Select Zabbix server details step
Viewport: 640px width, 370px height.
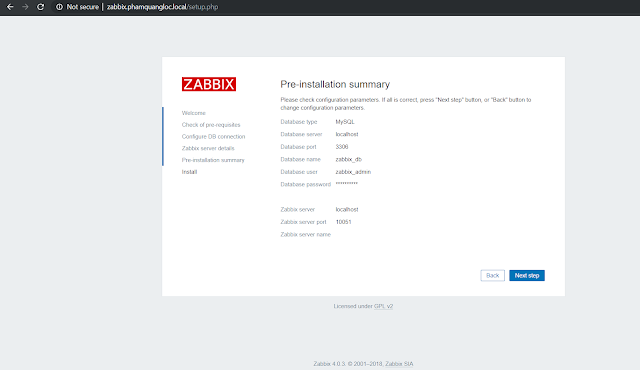tap(208, 148)
